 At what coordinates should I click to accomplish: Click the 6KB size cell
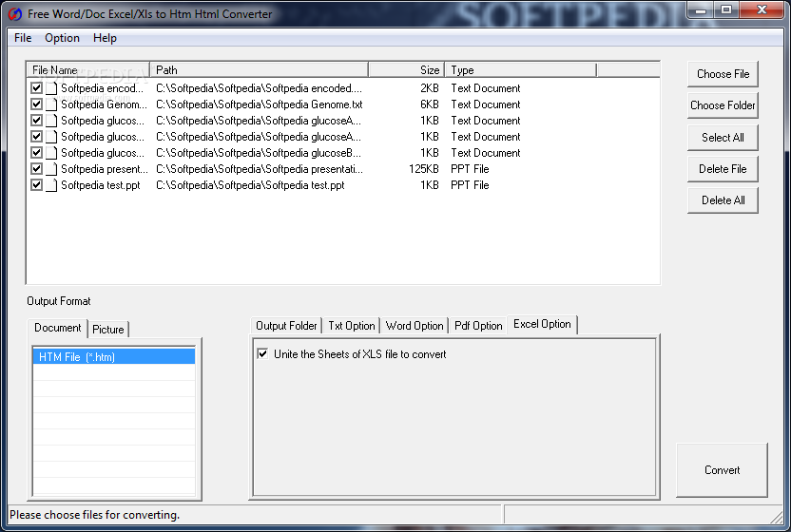[x=430, y=104]
